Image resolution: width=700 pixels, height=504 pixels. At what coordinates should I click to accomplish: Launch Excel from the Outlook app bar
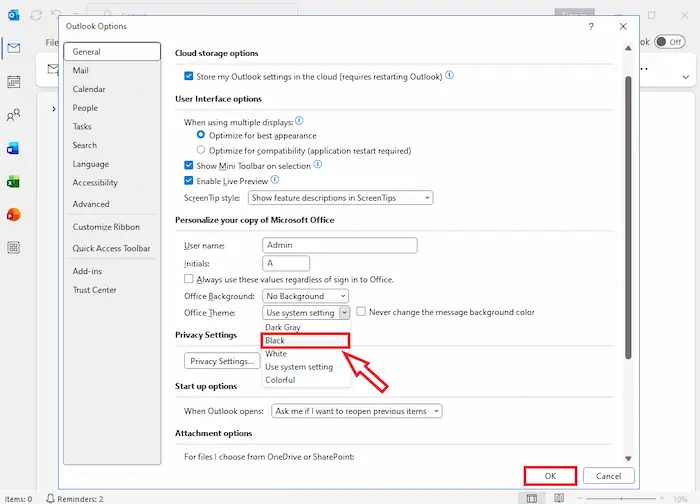point(13,182)
